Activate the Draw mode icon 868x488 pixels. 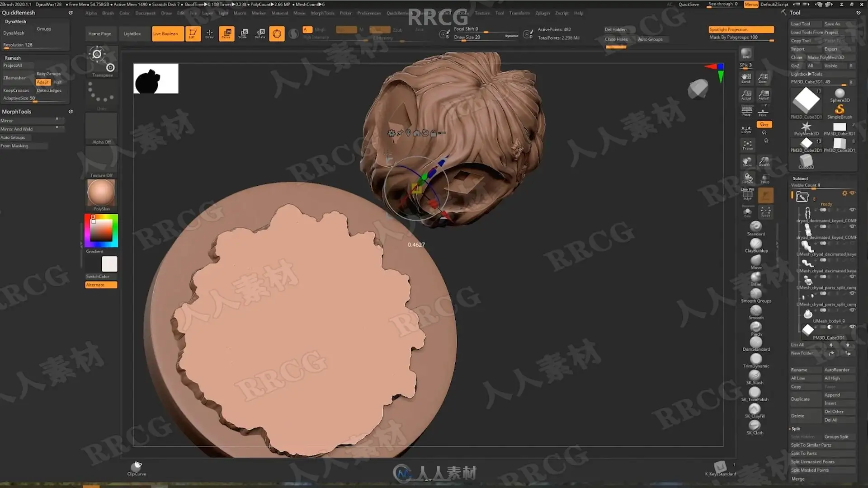pyautogui.click(x=209, y=33)
